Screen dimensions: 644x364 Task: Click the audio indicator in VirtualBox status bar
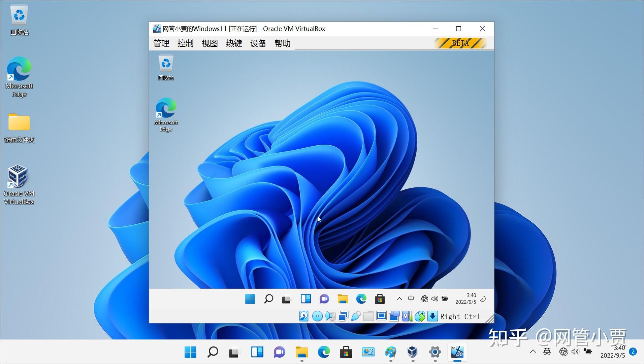(x=330, y=316)
